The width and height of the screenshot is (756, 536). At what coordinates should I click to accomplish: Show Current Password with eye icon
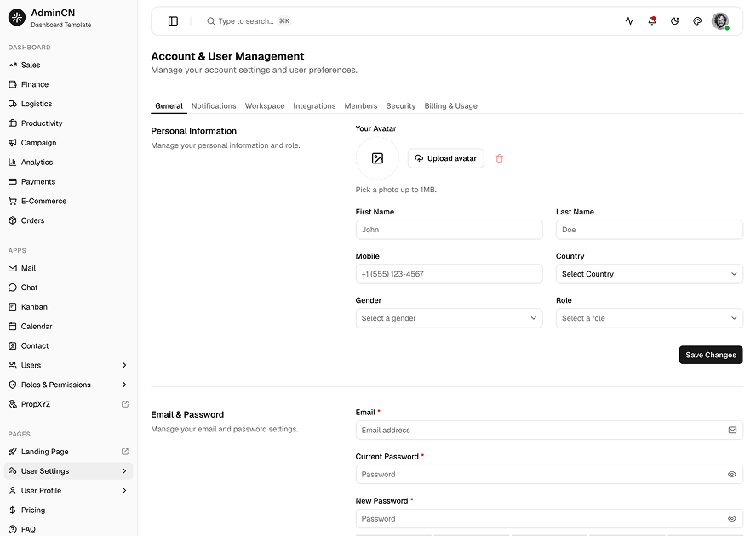[732, 474]
